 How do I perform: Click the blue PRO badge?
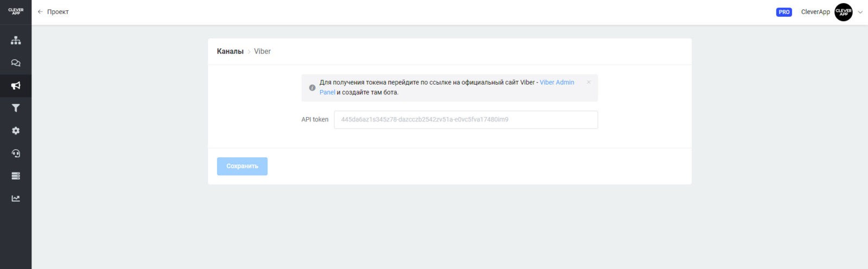pos(784,12)
